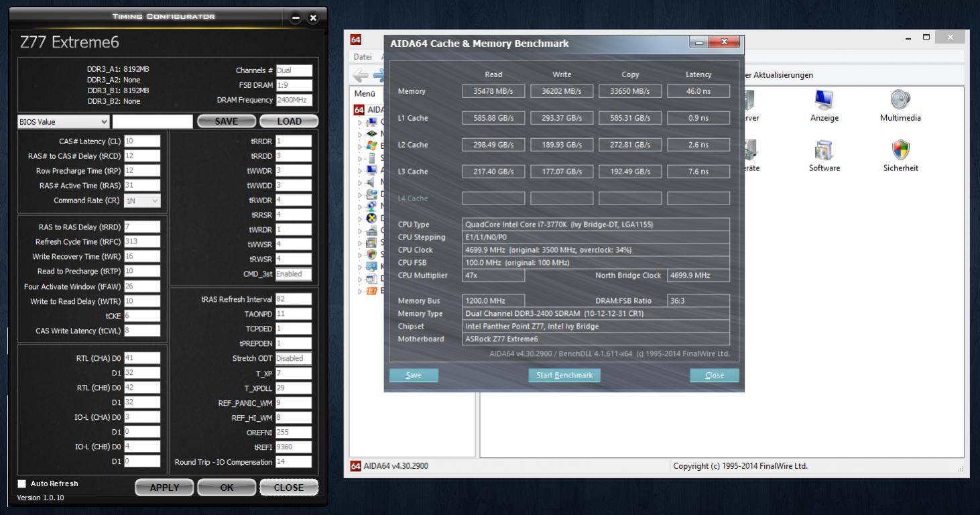This screenshot has width=980, height=515.
Task: Click the CPU Multiplier value 47x
Action: (x=493, y=276)
